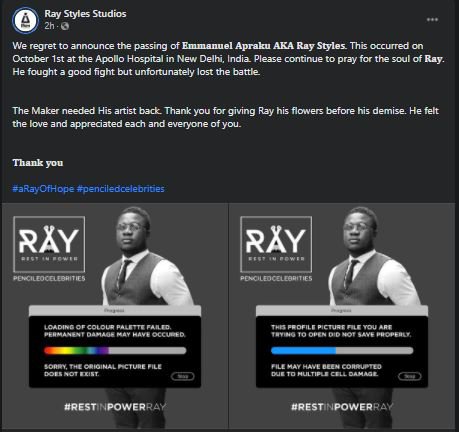
Task: Click the Progress title bar in right dialog
Action: pos(342,311)
